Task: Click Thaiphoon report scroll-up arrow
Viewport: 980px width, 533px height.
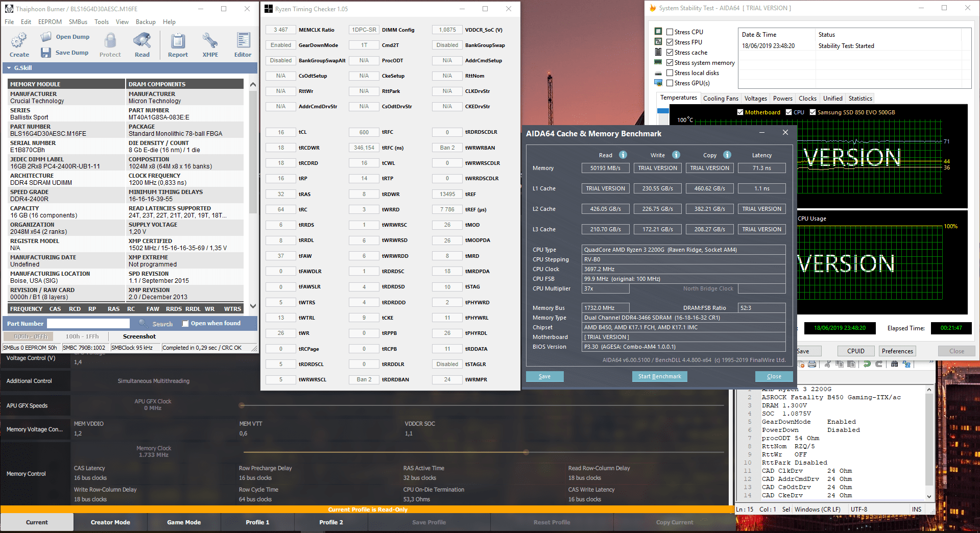Action: point(253,84)
